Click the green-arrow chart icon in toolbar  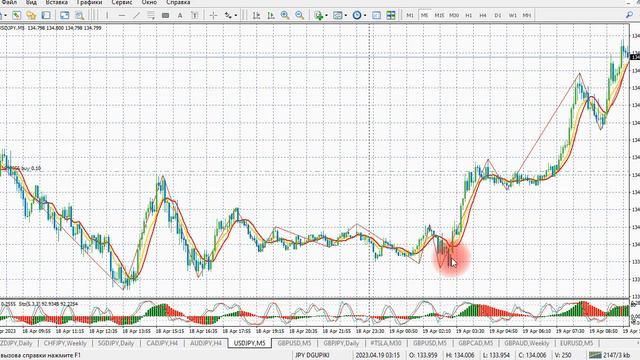click(x=16, y=16)
